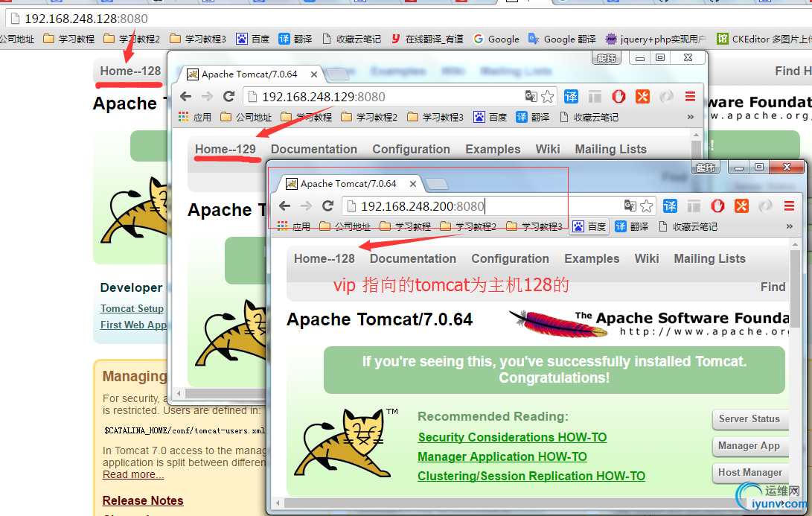Viewport: 812px width, 516px height.
Task: Open the blue 译 extension in the 192.168.248.129 window
Action: point(571,96)
